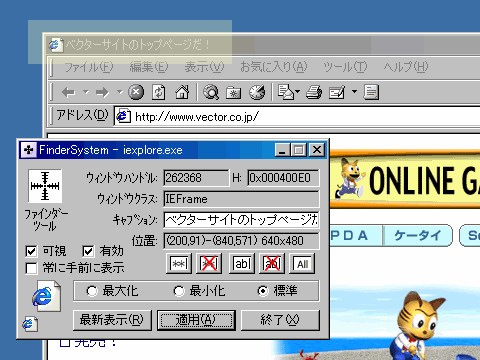The width and height of the screenshot is (480, 360).
Task: Click Mail icon in IE toolbar
Action: 286,92
